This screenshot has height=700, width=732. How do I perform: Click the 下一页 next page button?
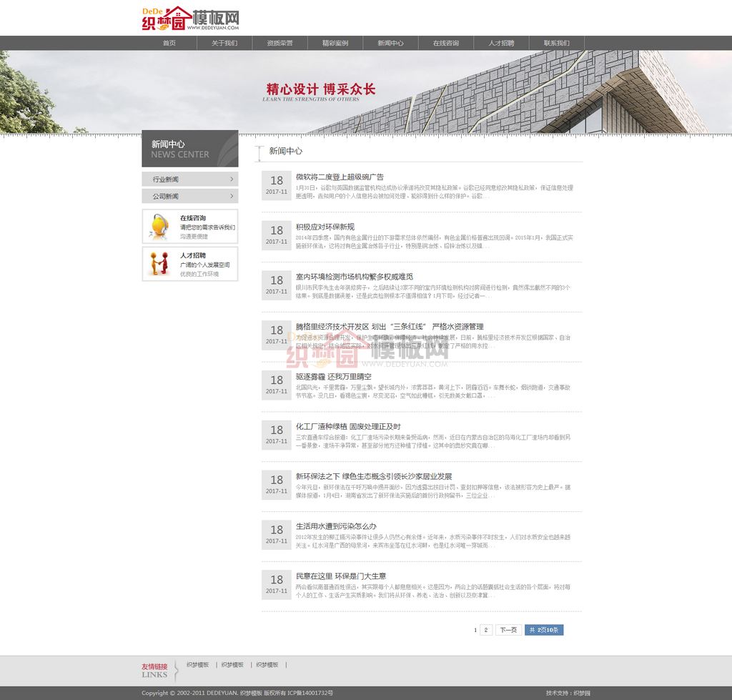coord(508,630)
